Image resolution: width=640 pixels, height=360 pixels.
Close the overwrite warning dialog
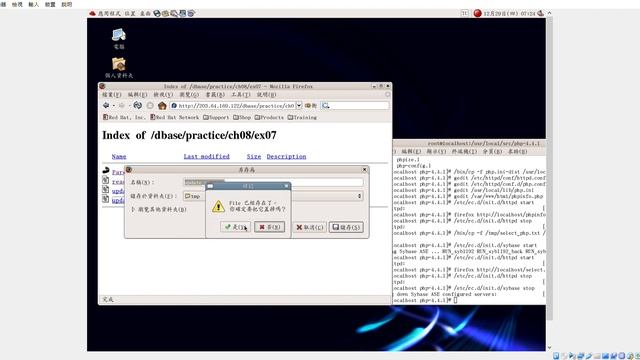(x=287, y=186)
